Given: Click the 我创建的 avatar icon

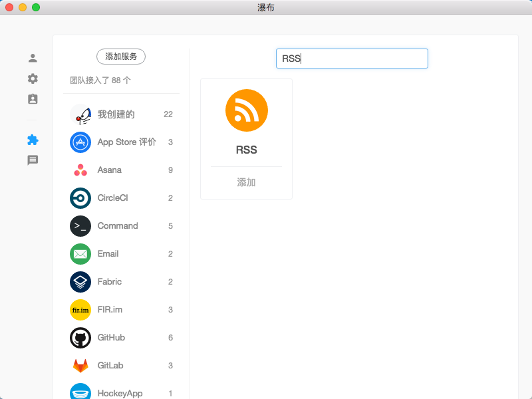Looking at the screenshot, I should pyautogui.click(x=80, y=114).
